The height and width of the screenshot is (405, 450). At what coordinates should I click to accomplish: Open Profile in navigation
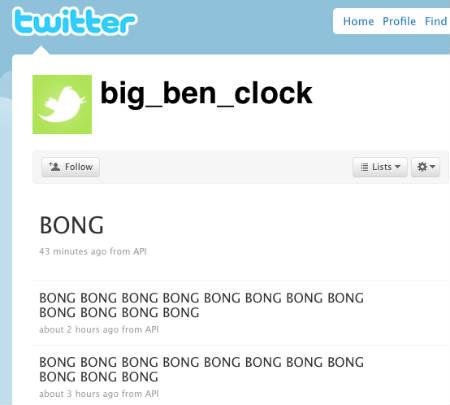pos(399,21)
